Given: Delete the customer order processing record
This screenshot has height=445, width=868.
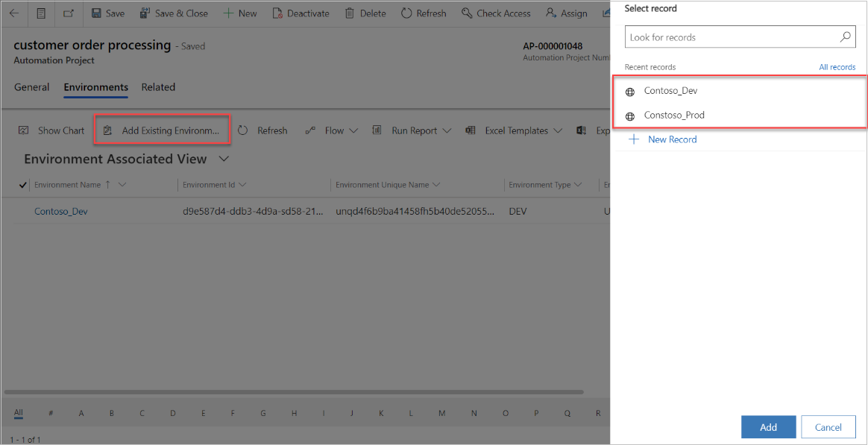Looking at the screenshot, I should tap(365, 13).
